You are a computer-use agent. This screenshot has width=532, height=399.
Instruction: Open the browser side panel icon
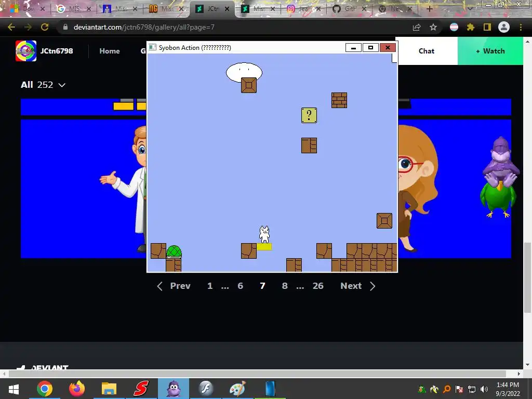click(487, 27)
